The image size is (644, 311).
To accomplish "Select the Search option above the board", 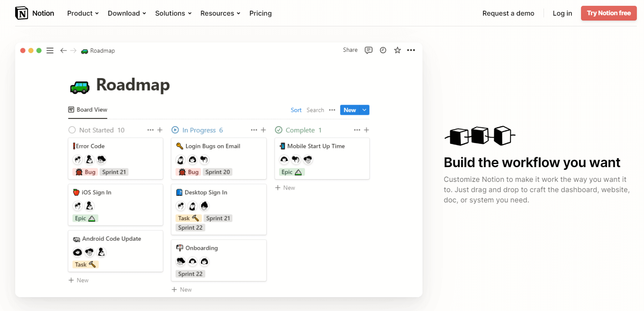I will pyautogui.click(x=315, y=110).
